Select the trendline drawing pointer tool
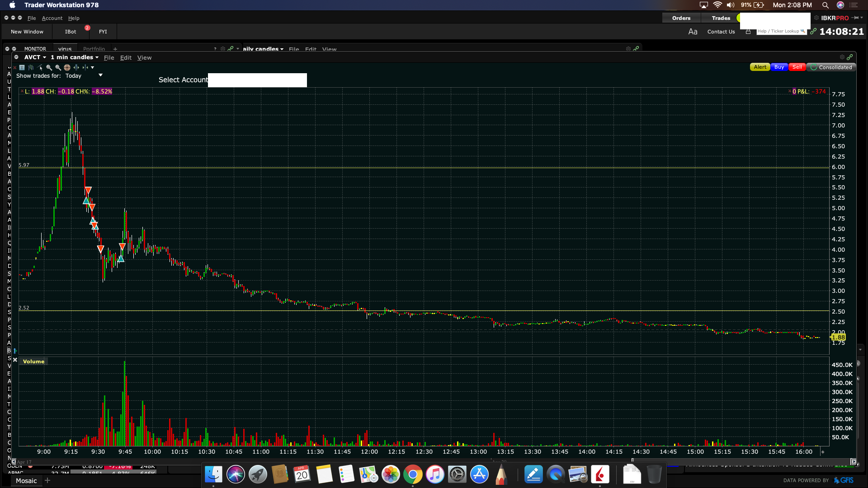Viewport: 868px width, 488px height. tap(40, 67)
